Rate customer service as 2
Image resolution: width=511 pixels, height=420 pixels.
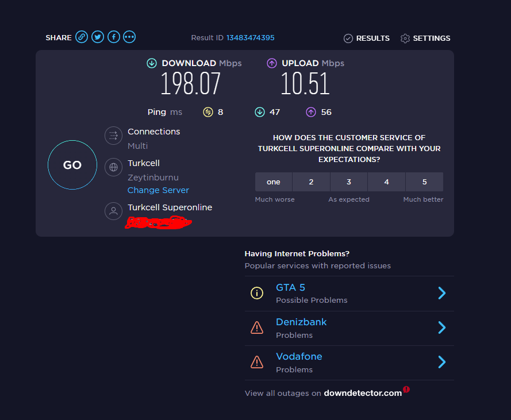pyautogui.click(x=311, y=182)
